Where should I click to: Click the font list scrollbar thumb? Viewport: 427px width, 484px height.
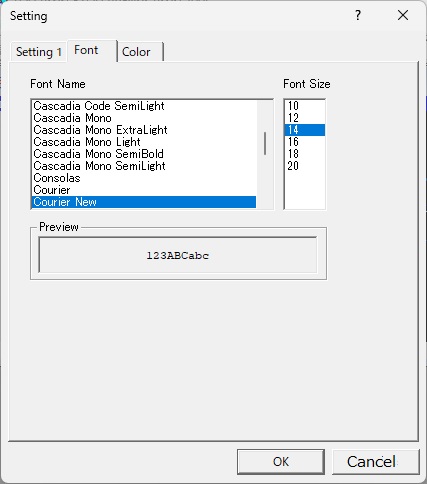pos(265,143)
